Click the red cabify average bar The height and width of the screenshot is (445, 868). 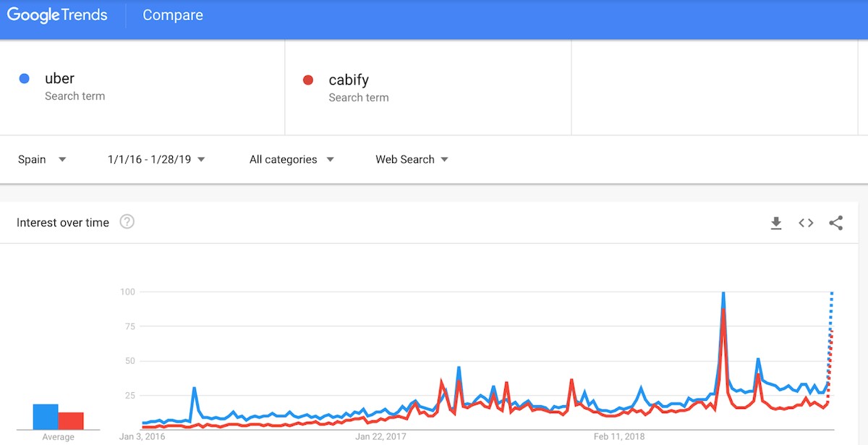pyautogui.click(x=71, y=420)
